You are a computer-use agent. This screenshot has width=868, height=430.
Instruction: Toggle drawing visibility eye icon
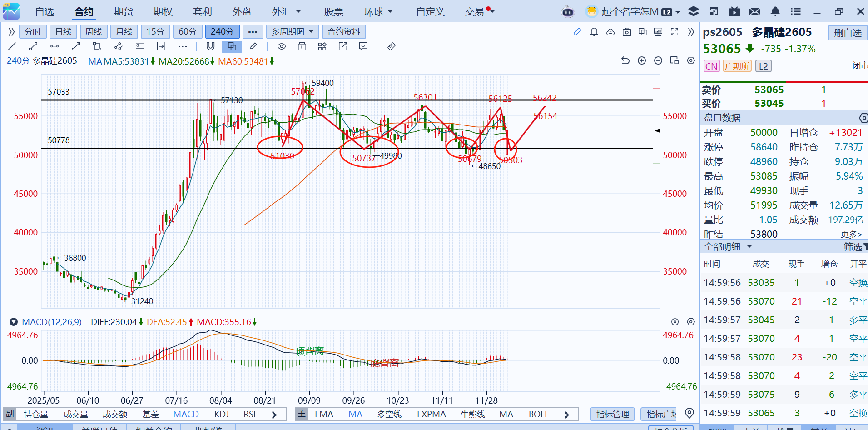tap(282, 46)
